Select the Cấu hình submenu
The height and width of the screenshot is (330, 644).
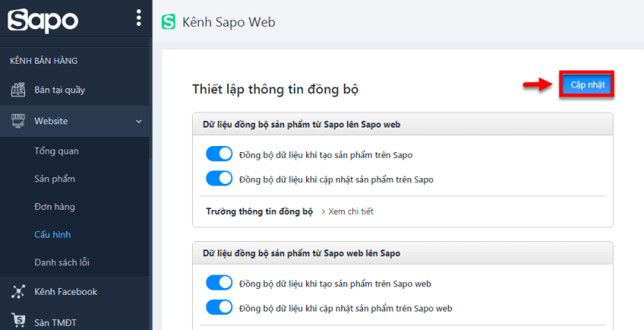coord(53,234)
